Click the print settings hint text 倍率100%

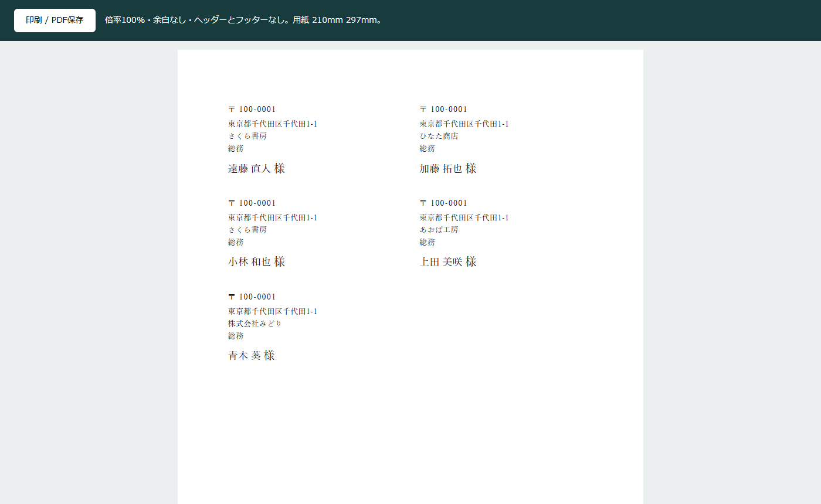tap(125, 20)
